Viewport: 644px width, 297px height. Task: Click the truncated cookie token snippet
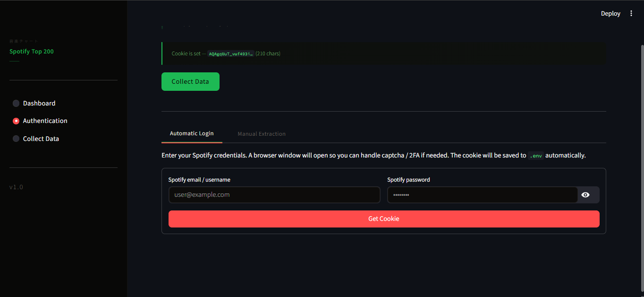pyautogui.click(x=231, y=54)
